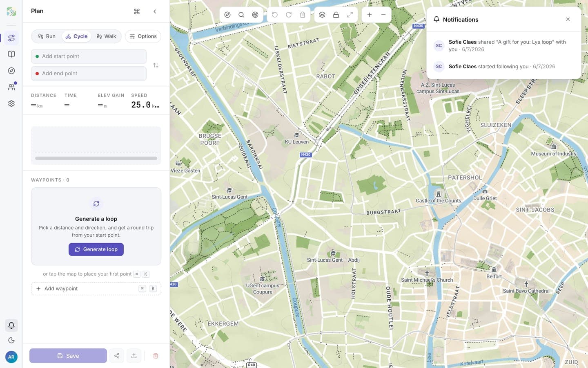Screen dimensions: 588x368
Task: Open the library book icon in sidebar
Action: click(11, 54)
